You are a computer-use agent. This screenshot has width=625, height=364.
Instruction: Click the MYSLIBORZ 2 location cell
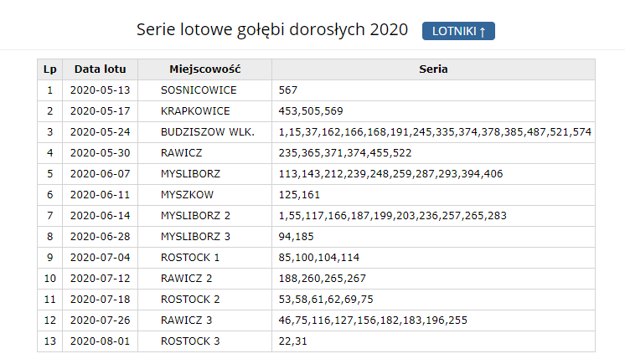pyautogui.click(x=195, y=216)
